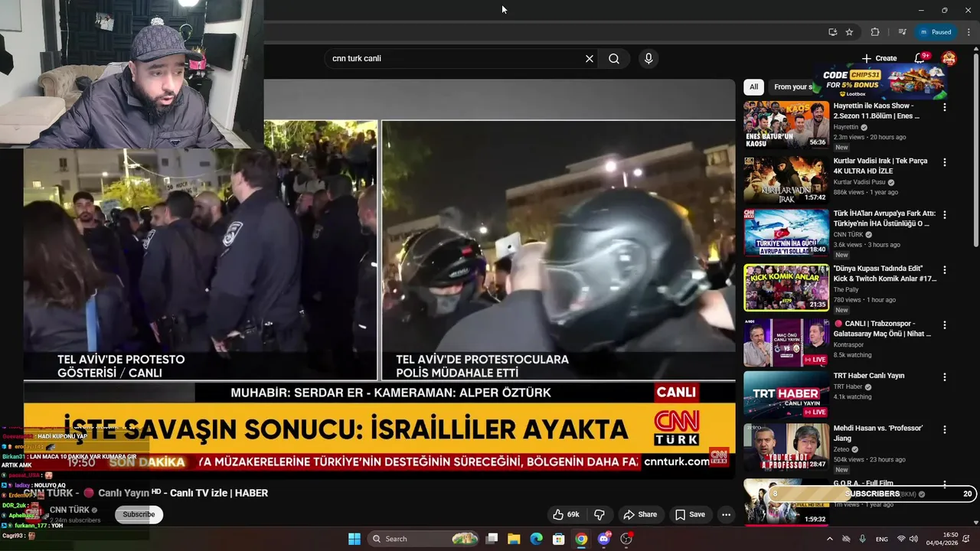Click the taskbar Search box
Image resolution: width=980 pixels, height=551 pixels.
(x=424, y=539)
